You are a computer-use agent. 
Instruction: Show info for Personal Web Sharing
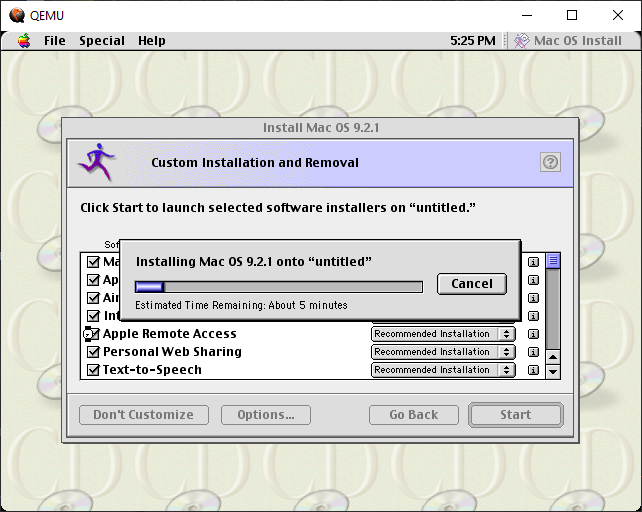[533, 352]
